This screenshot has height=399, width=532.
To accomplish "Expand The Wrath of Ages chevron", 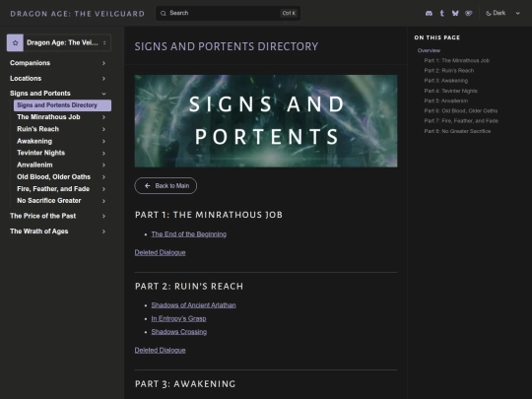I will point(103,232).
